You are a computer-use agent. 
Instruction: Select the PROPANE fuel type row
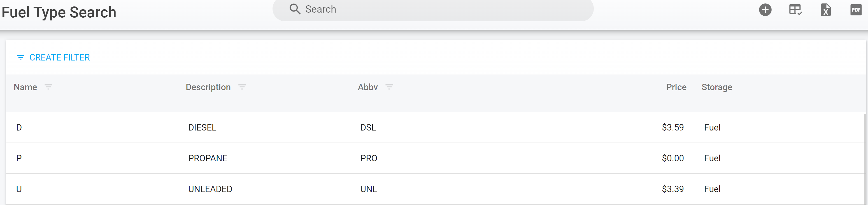[208, 158]
